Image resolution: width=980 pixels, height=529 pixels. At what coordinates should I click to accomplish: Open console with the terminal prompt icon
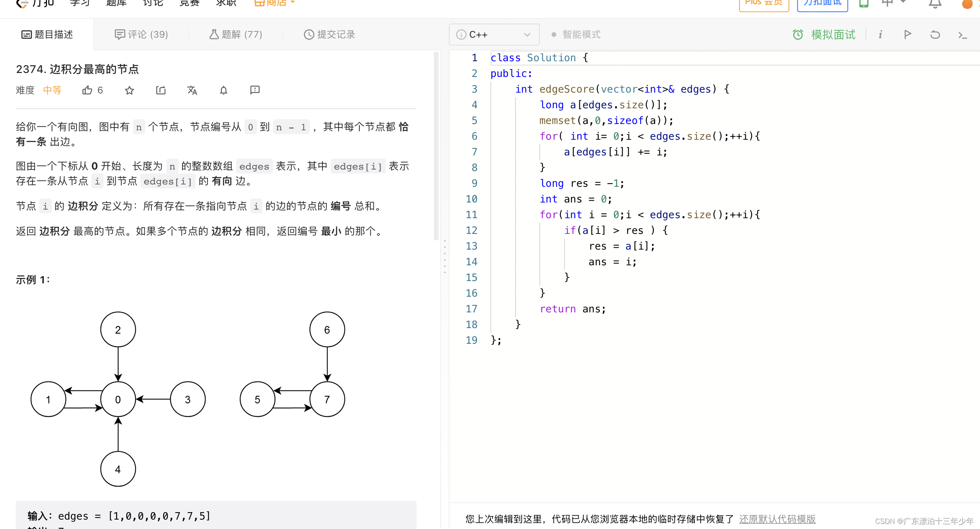tap(962, 35)
